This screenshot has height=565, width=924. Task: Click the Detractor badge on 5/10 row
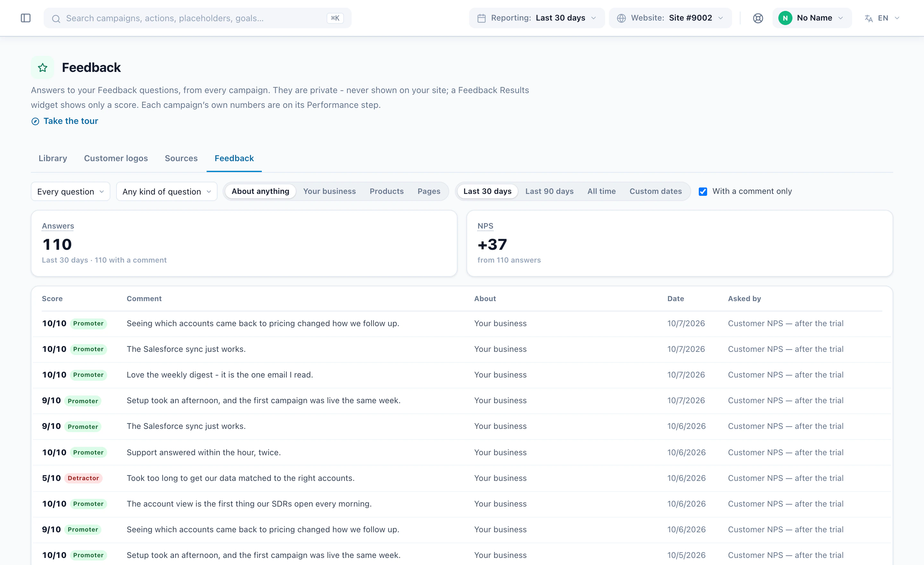pyautogui.click(x=83, y=478)
